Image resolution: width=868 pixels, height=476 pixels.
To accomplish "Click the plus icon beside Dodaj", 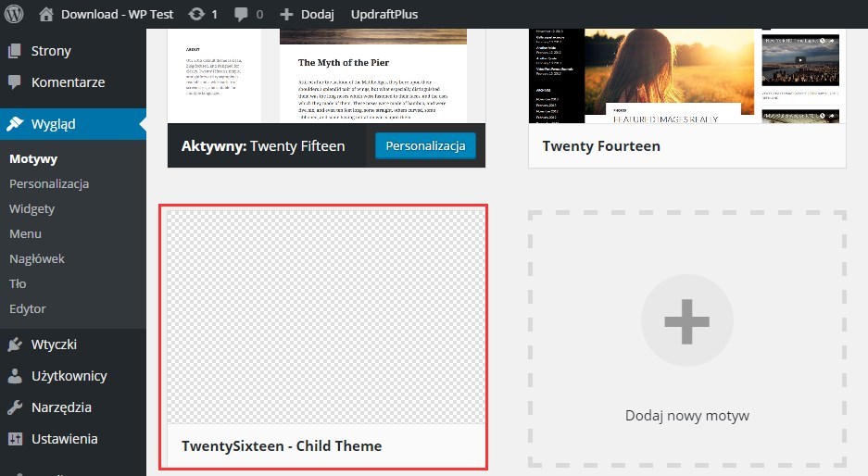I will [286, 15].
